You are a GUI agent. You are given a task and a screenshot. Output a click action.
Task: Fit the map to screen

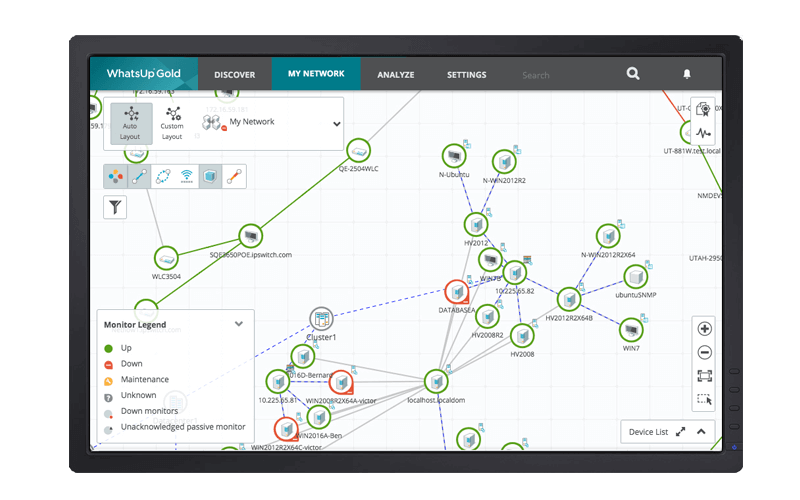tap(704, 376)
